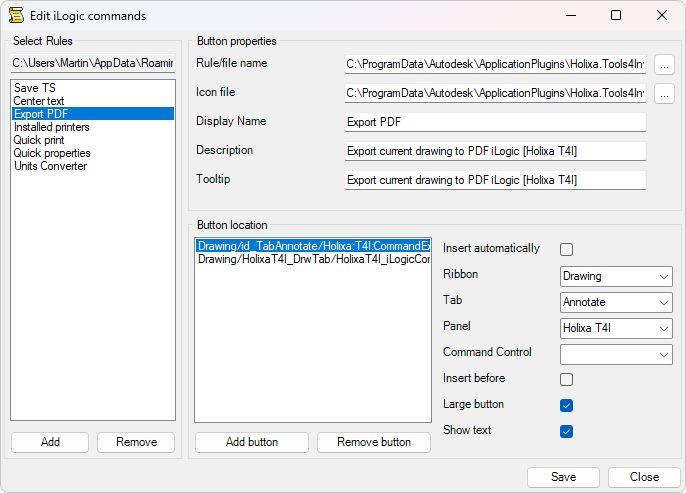Click the iLogic scroll icon in title bar
The image size is (686, 493).
[16, 15]
